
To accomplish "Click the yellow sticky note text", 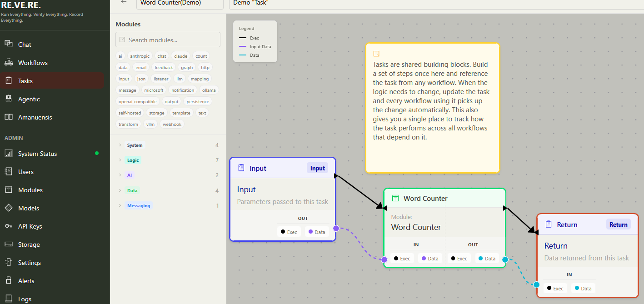I will point(431,101).
